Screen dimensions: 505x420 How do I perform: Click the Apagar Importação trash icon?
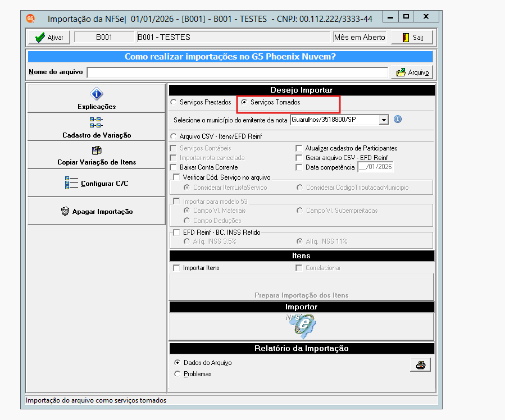(65, 211)
